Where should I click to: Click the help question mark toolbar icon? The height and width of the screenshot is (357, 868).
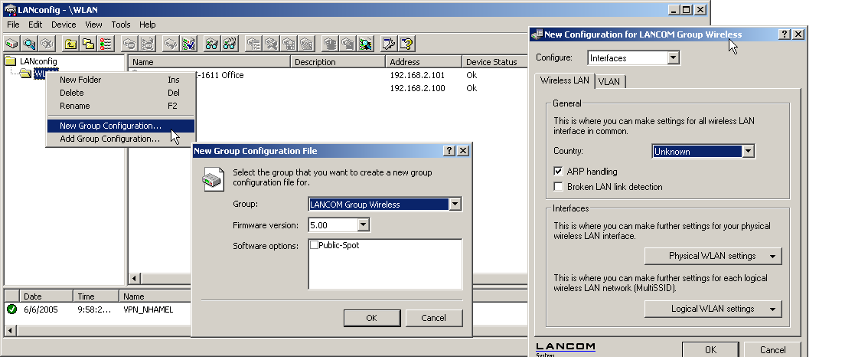tap(407, 44)
